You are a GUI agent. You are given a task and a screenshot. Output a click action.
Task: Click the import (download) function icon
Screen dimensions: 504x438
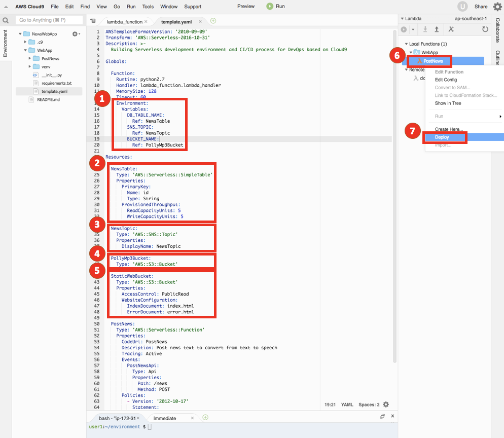point(425,29)
